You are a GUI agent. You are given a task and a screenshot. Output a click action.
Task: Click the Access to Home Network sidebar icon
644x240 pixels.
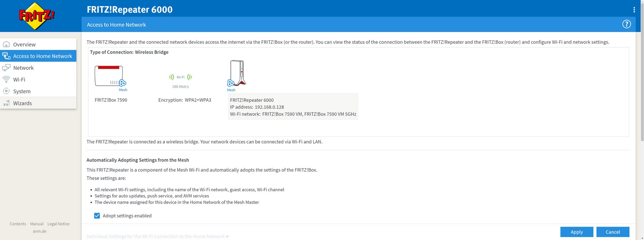pyautogui.click(x=6, y=56)
